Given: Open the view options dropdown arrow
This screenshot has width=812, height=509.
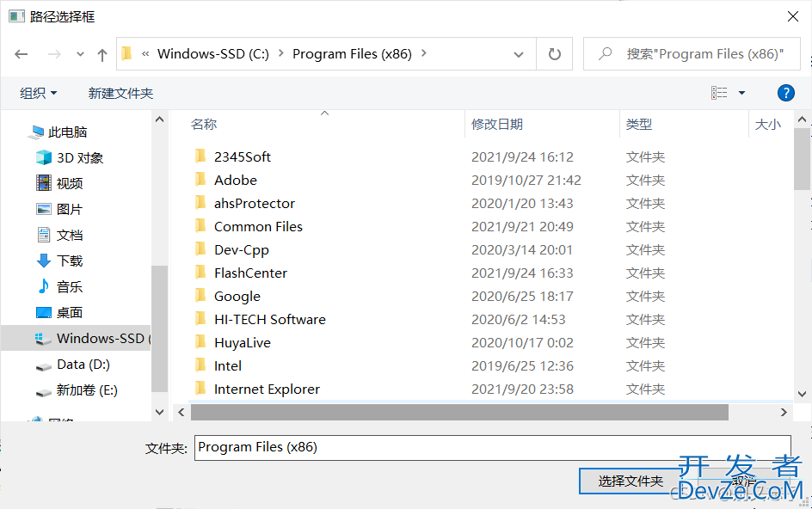Looking at the screenshot, I should 741,93.
